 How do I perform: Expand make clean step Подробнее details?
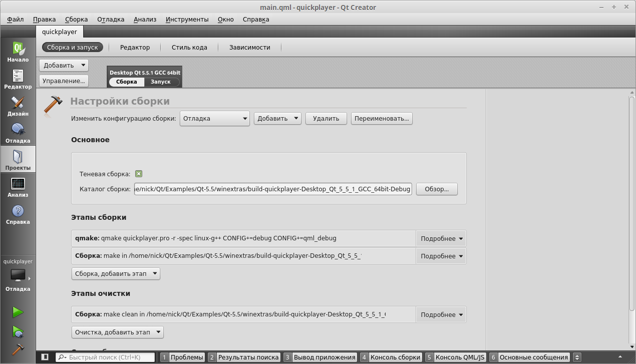pos(441,314)
